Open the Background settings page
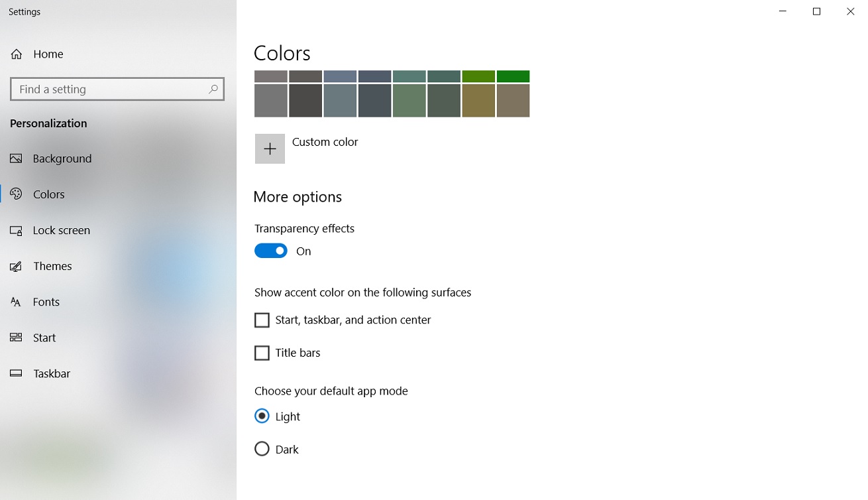 tap(118, 158)
